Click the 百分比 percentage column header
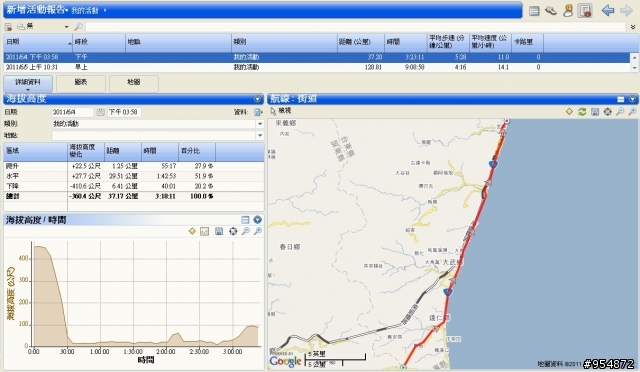Image resolution: width=640 pixels, height=372 pixels. tap(197, 151)
